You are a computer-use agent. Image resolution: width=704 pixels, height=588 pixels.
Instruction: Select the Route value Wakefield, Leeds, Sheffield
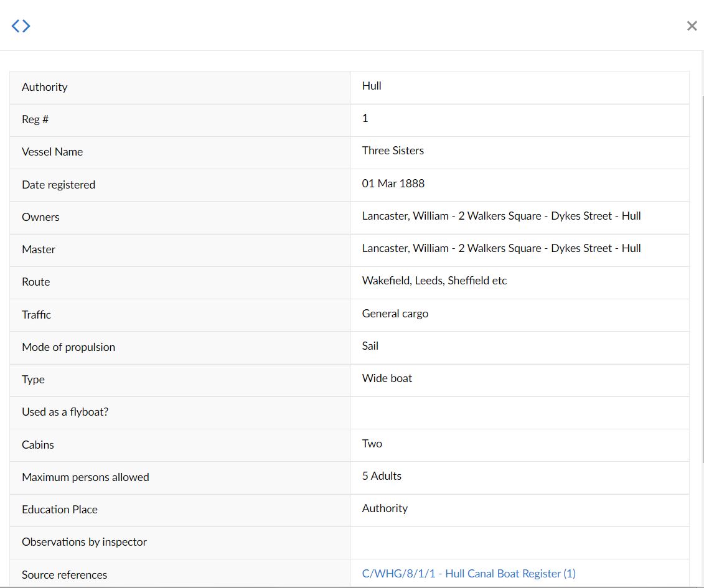pos(434,281)
